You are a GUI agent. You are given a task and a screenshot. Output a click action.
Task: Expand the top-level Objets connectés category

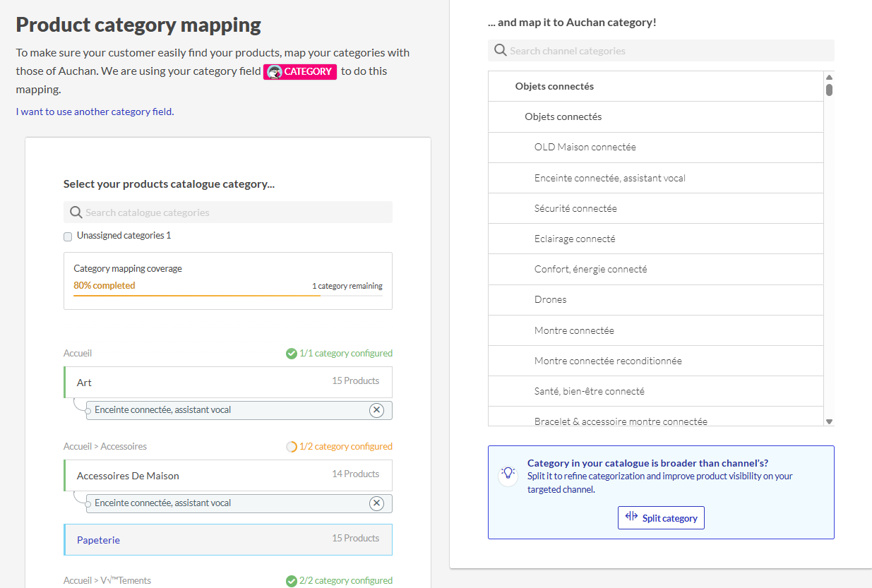[554, 86]
